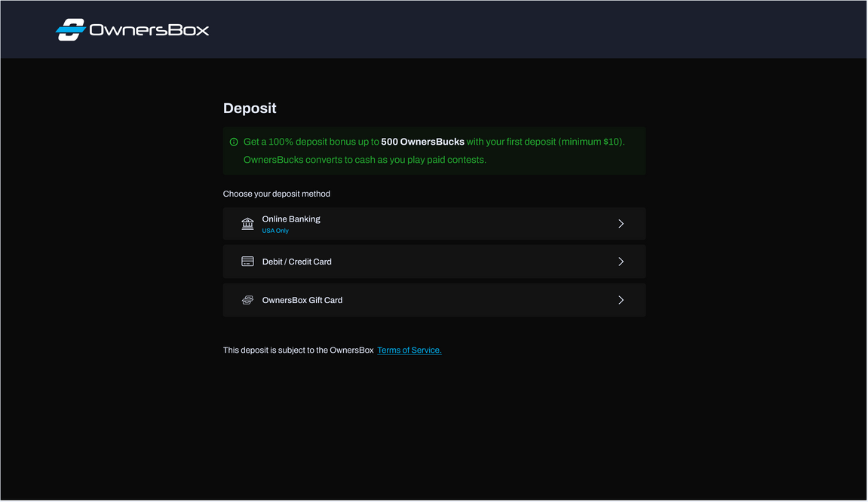Click the credit card icon
The image size is (868, 502).
247,262
